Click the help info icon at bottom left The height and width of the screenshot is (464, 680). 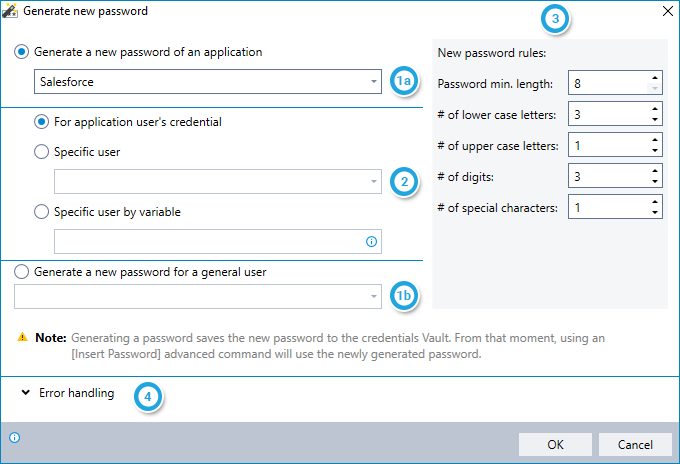(x=14, y=437)
